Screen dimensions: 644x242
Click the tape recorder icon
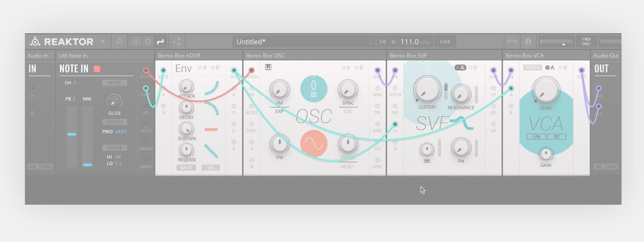coord(512,42)
